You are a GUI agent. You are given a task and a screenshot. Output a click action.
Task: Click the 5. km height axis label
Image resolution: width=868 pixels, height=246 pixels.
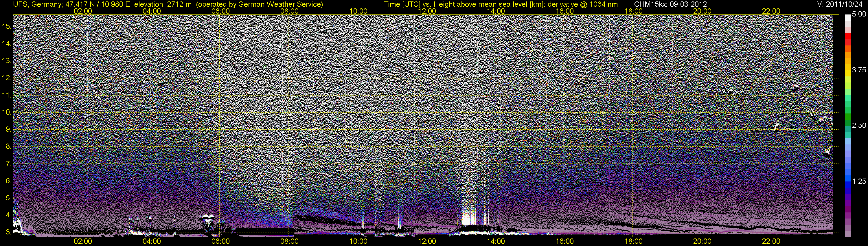(x=8, y=198)
